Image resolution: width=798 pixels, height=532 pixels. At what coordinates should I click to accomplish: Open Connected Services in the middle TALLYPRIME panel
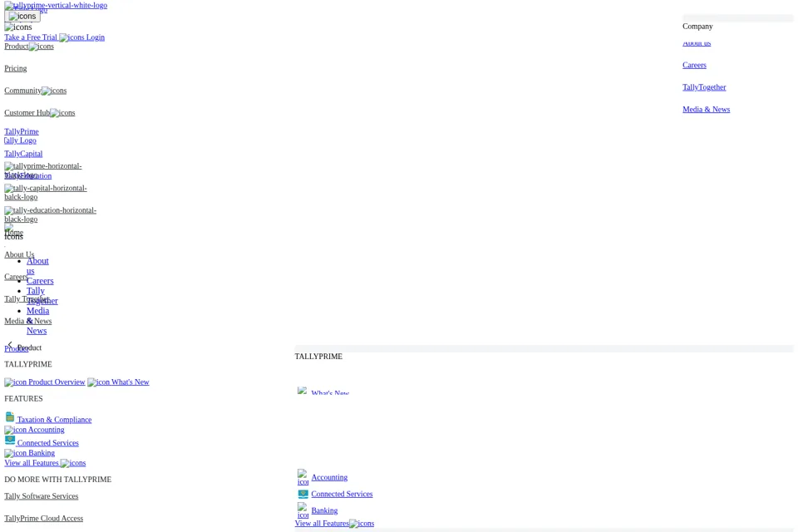[x=342, y=495]
